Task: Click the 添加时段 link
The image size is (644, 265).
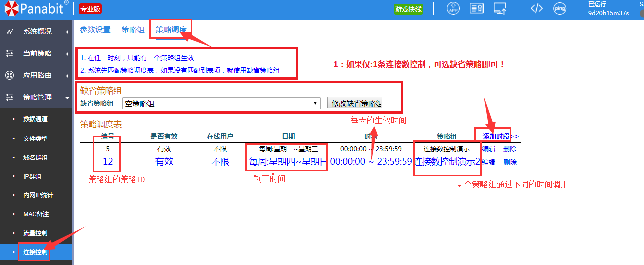Action: point(496,136)
